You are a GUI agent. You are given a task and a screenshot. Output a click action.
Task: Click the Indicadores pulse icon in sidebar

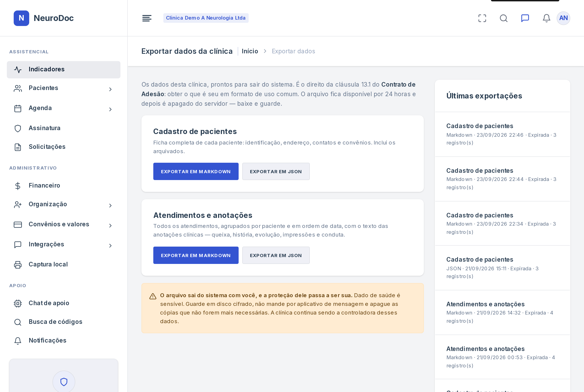pos(18,70)
